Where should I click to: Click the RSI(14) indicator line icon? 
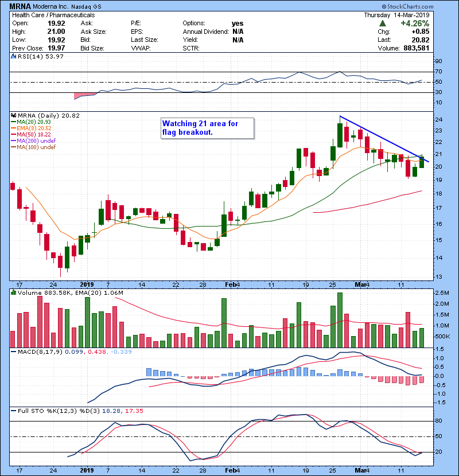tap(13, 56)
